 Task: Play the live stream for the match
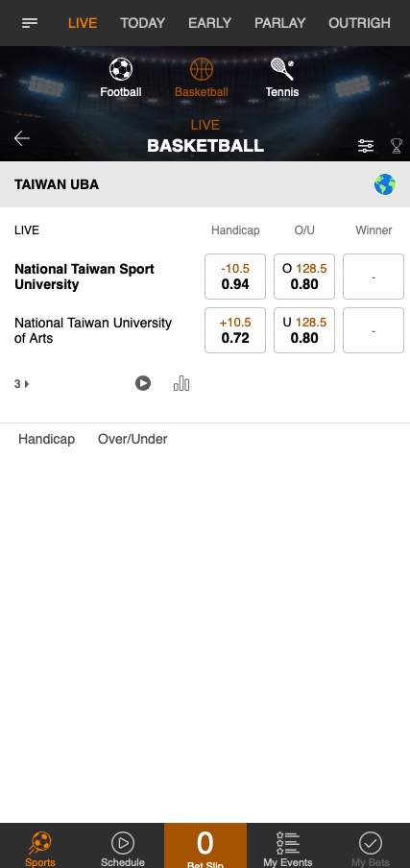click(143, 383)
